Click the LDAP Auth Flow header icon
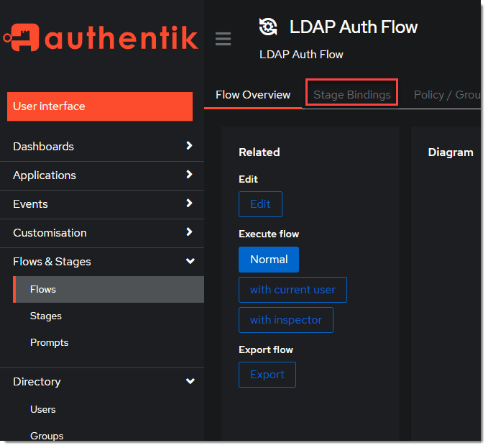 point(268,27)
